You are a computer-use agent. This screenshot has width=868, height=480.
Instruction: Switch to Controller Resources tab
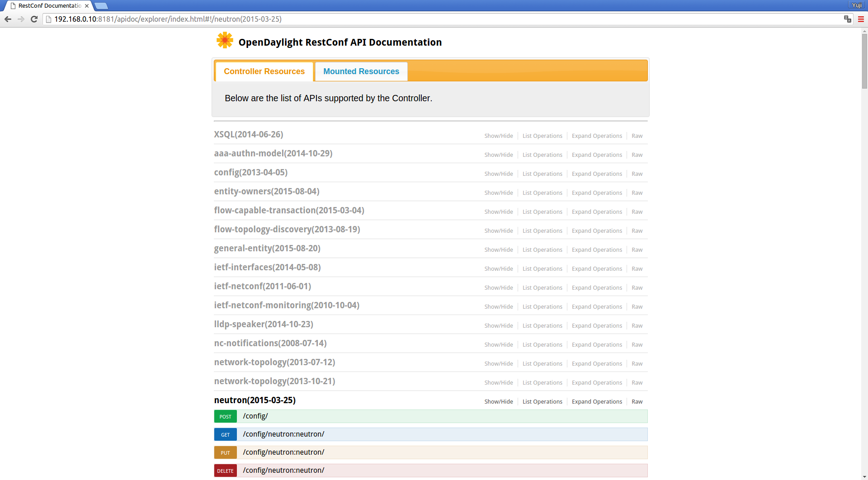[x=264, y=71]
